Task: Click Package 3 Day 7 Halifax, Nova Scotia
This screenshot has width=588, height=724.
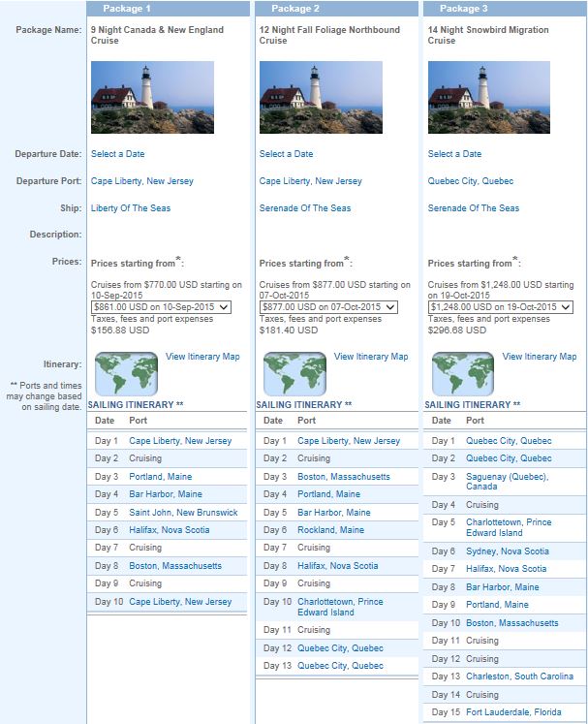Action: [x=507, y=569]
